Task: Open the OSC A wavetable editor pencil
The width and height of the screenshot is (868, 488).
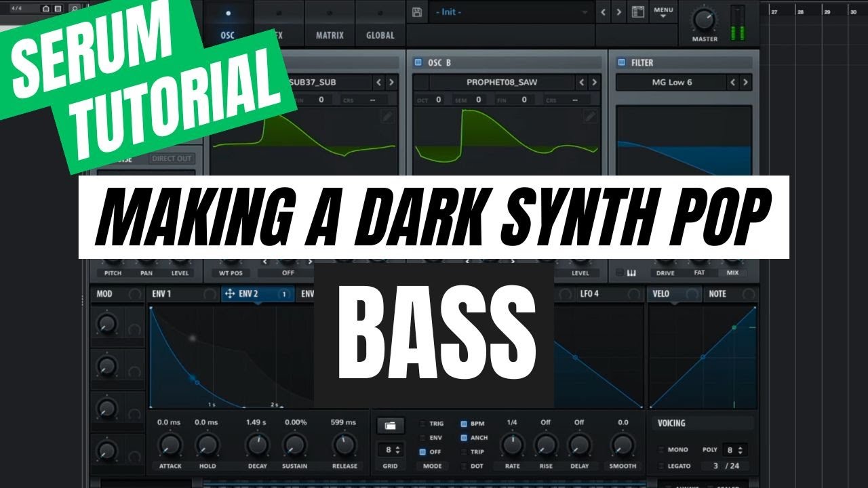Action: point(387,117)
